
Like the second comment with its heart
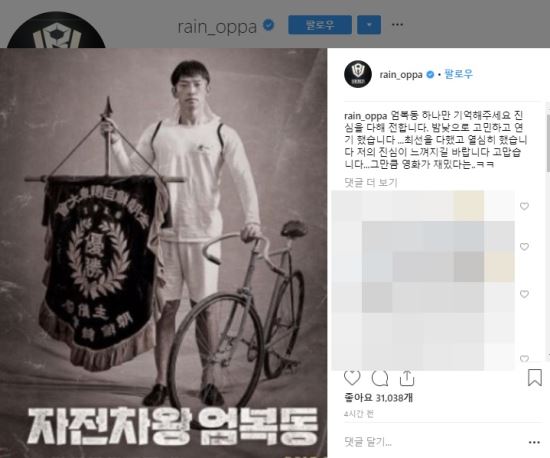point(524,247)
